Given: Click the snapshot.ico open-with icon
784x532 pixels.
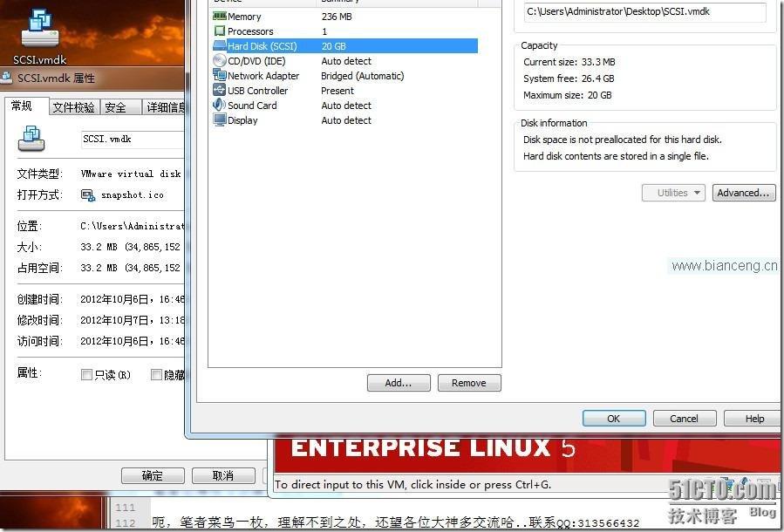Looking at the screenshot, I should (88, 195).
